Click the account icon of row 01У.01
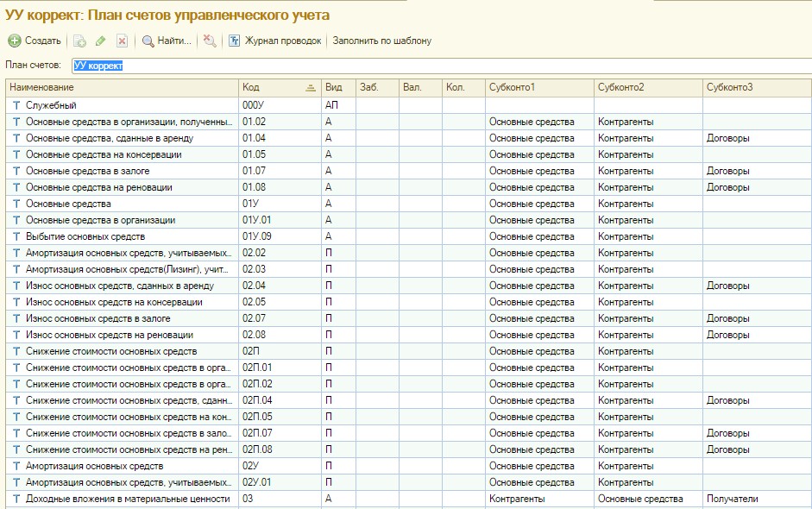This screenshot has width=812, height=509. tap(16, 220)
